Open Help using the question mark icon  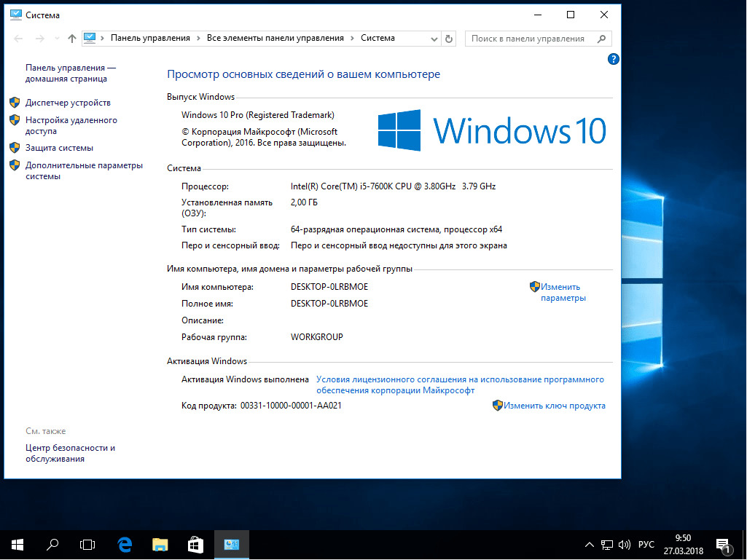[x=613, y=59]
